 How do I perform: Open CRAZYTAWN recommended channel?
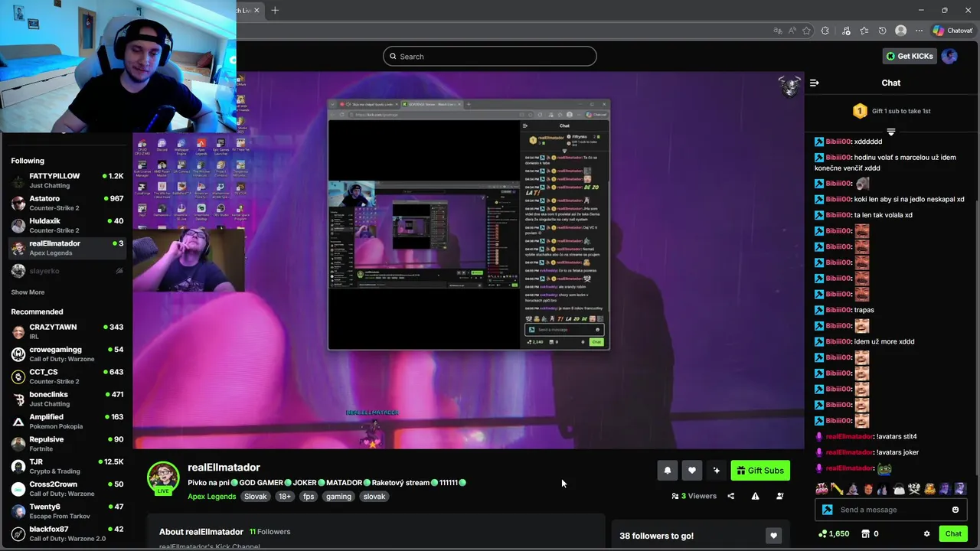pos(67,331)
